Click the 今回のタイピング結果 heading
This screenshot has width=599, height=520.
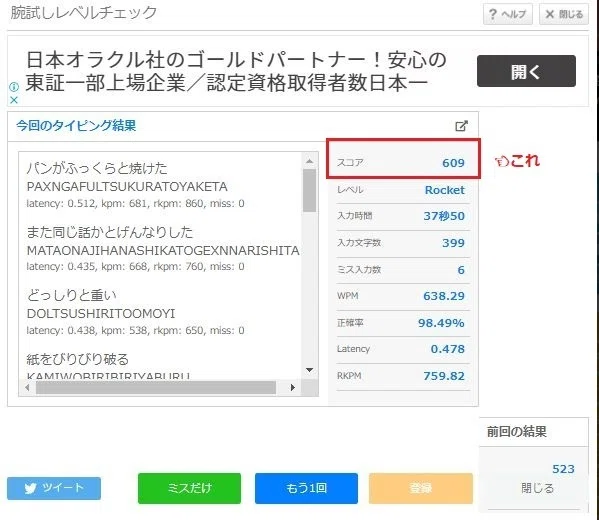[x=76, y=126]
